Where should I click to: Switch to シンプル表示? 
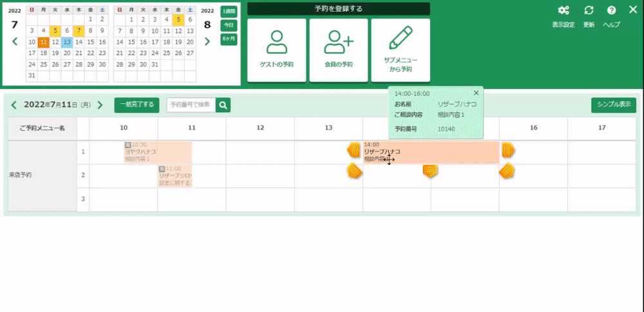[x=614, y=105]
